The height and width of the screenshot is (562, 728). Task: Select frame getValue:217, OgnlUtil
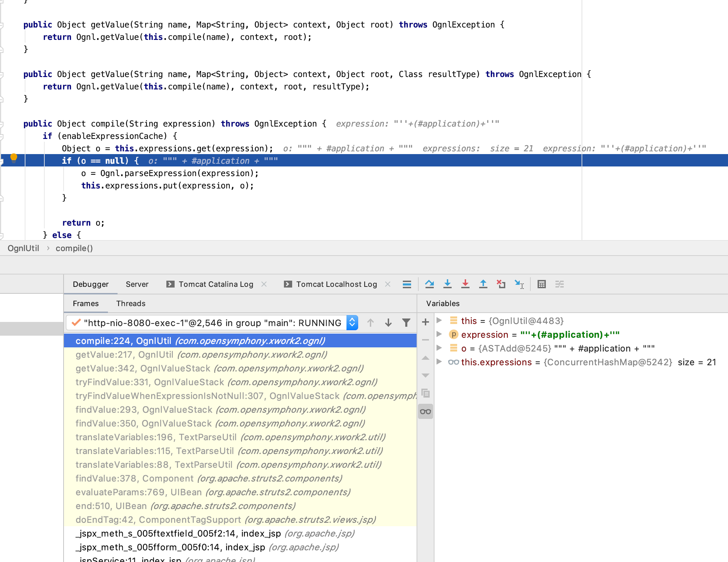pos(240,355)
